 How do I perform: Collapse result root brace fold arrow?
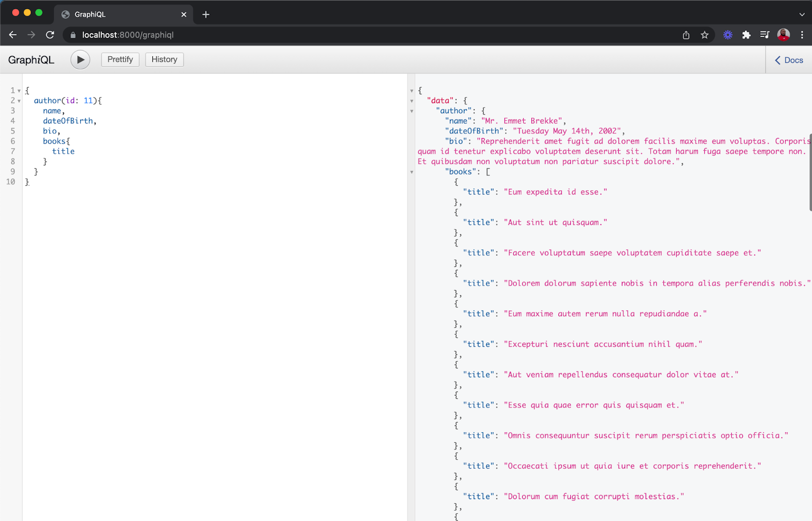click(x=412, y=91)
